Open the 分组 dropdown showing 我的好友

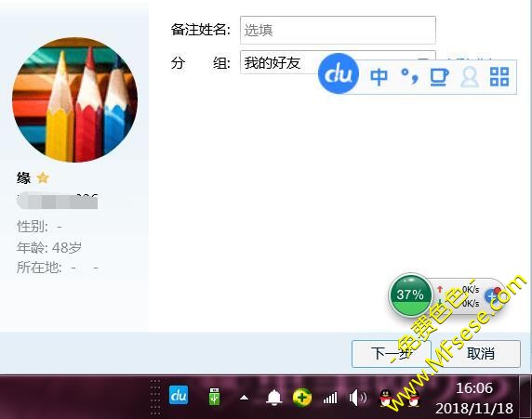338,62
